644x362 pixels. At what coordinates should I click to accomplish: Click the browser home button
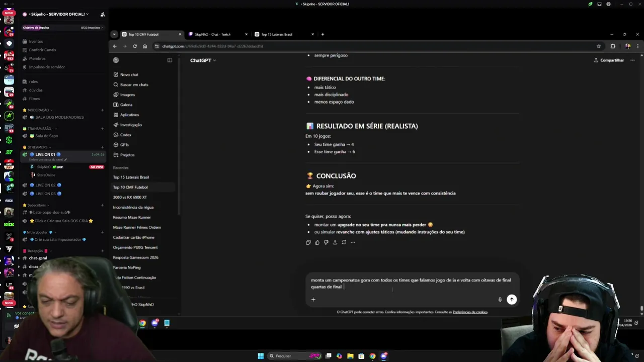coord(145,46)
